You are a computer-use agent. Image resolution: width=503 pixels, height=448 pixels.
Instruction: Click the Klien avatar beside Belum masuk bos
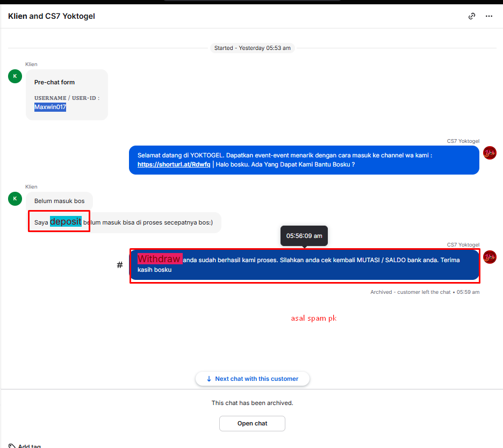pyautogui.click(x=15, y=199)
